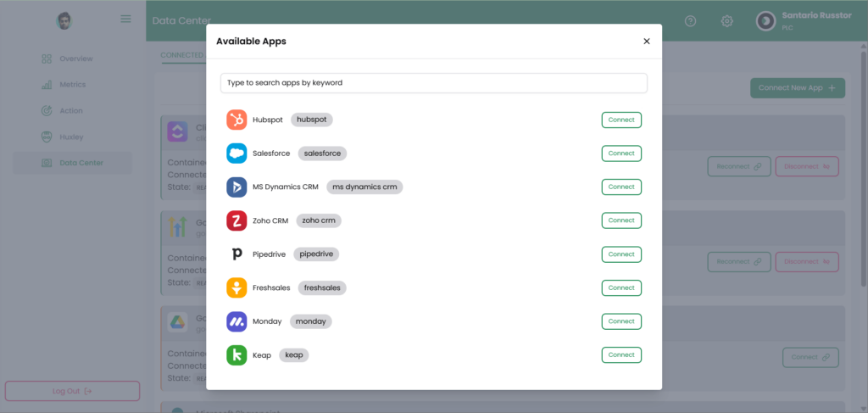Connect the Hubspot app
The height and width of the screenshot is (413, 868).
click(x=621, y=120)
